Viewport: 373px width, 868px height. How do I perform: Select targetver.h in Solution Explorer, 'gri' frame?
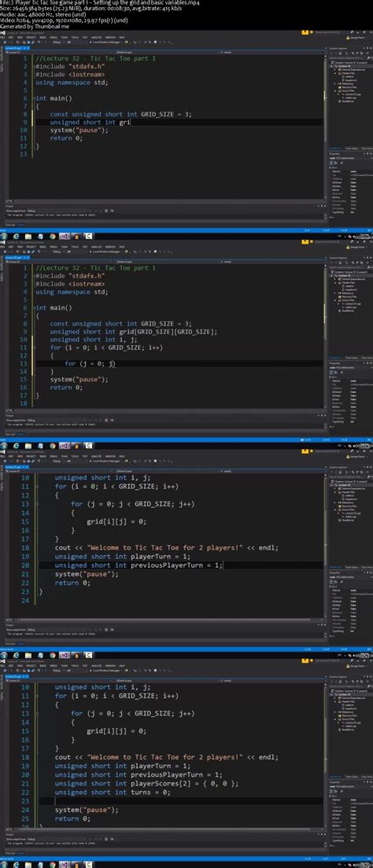(350, 80)
